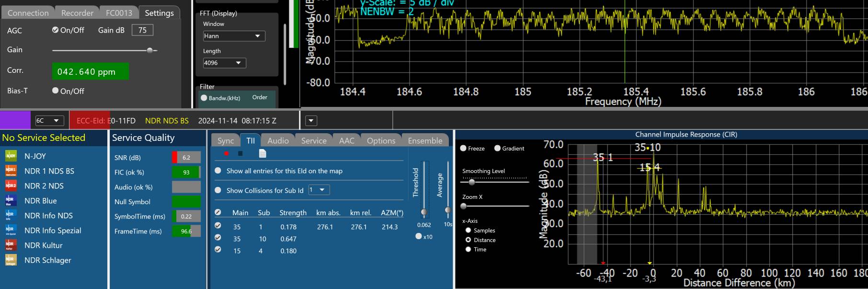
Task: Click the NDR Blue station logo
Action: click(x=11, y=201)
